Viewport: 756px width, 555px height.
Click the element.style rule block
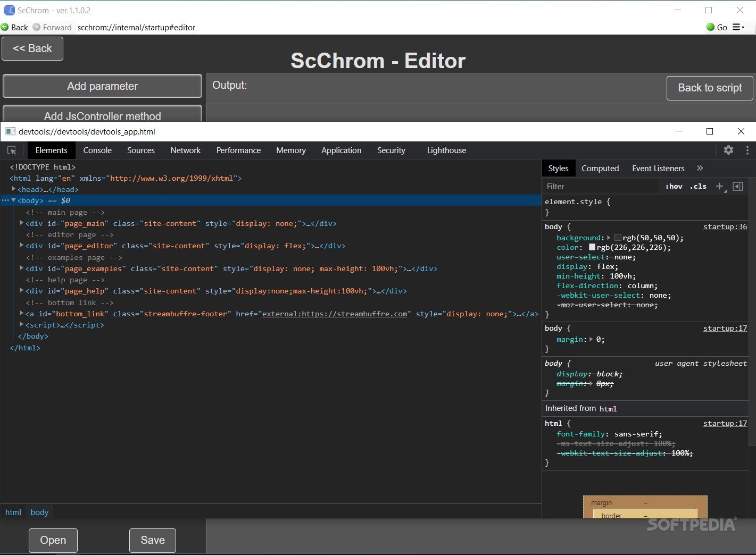tap(646, 207)
